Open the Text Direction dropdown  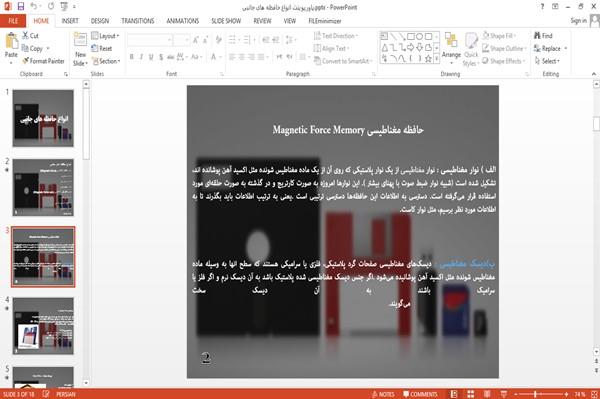coord(336,36)
